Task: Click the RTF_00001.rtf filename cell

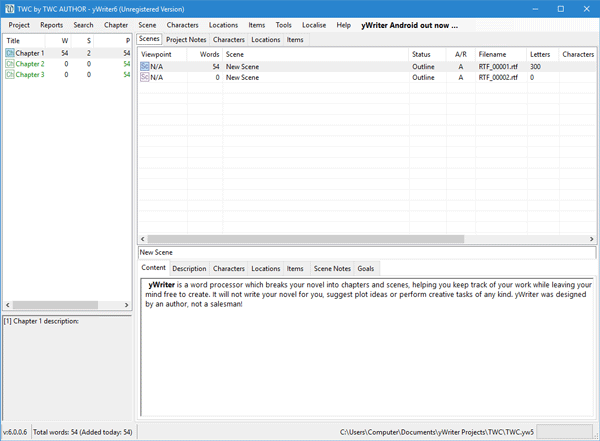Action: (498, 67)
